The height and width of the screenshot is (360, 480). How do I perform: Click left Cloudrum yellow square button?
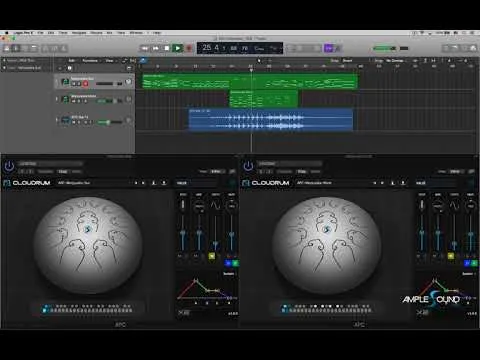(212, 256)
